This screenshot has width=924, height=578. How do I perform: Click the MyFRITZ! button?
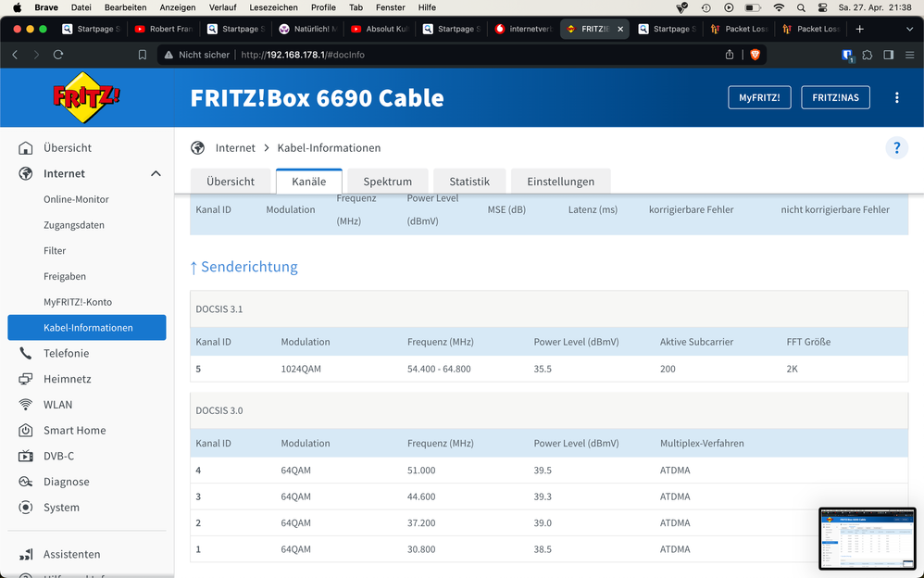pos(759,97)
